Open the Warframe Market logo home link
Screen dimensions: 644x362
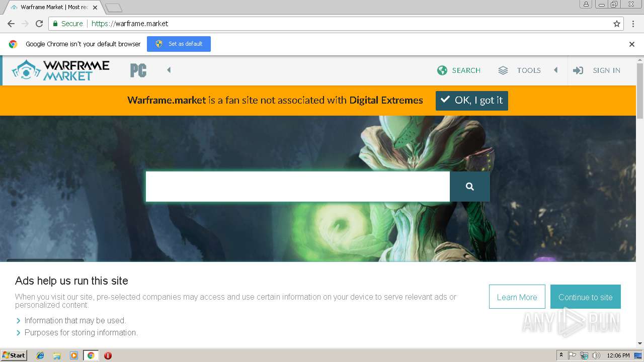(60, 70)
